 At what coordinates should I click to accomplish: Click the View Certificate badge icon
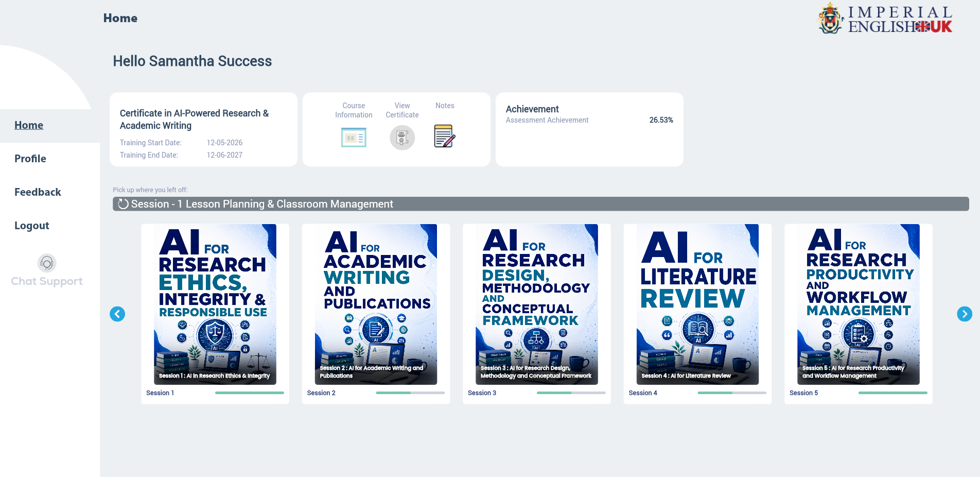(402, 138)
